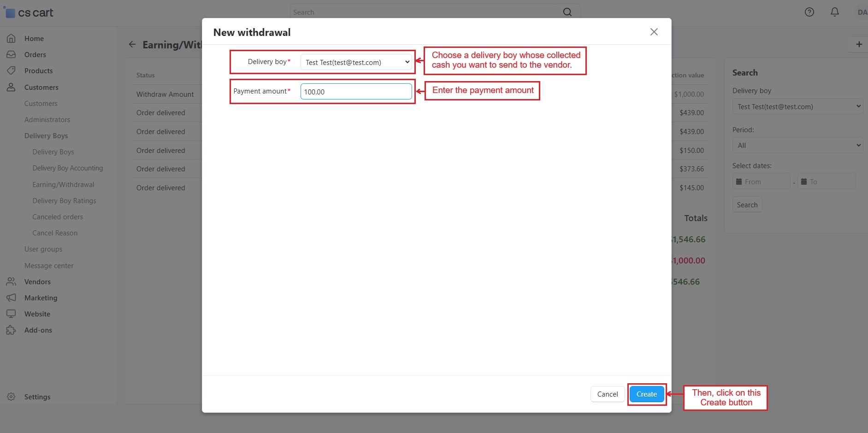Select Delivery Boy Ratings in sidebar
868x433 pixels.
[64, 201]
